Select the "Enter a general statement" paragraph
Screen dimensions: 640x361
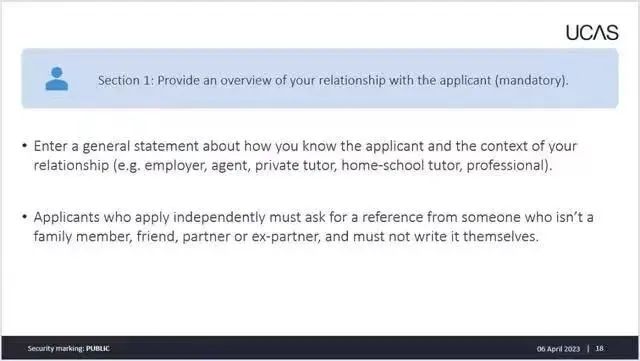pyautogui.click(x=305, y=156)
